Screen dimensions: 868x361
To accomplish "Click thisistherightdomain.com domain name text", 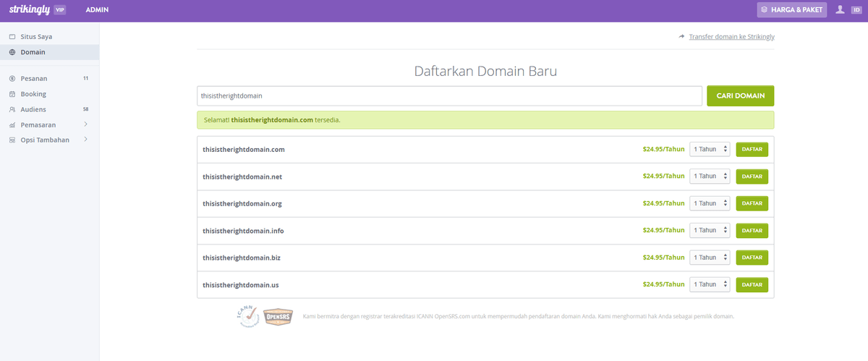I will tap(243, 150).
